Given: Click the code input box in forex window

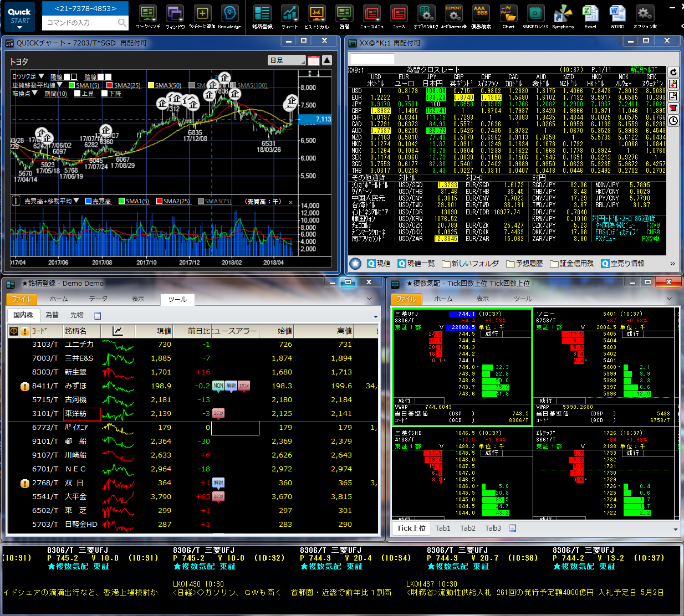Looking at the screenshot, I should [372, 59].
